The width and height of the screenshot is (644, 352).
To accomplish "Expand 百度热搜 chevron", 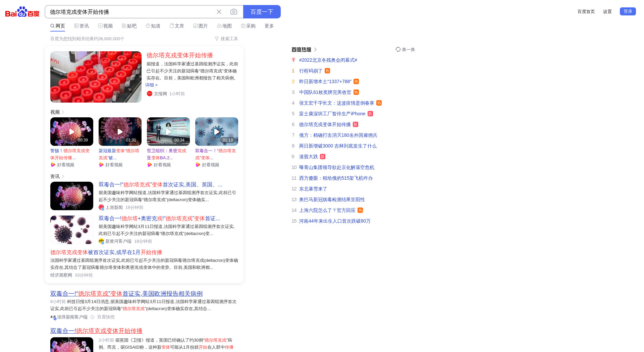I will point(316,50).
